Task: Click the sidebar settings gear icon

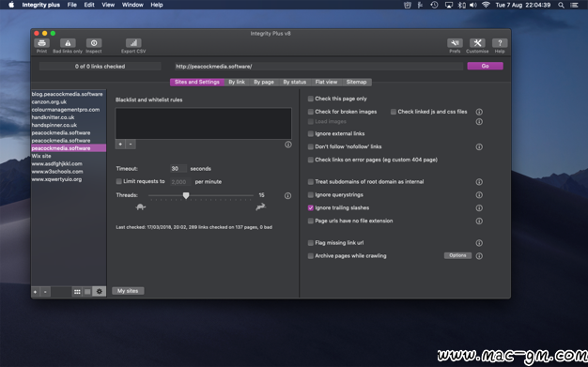Action: (x=100, y=292)
